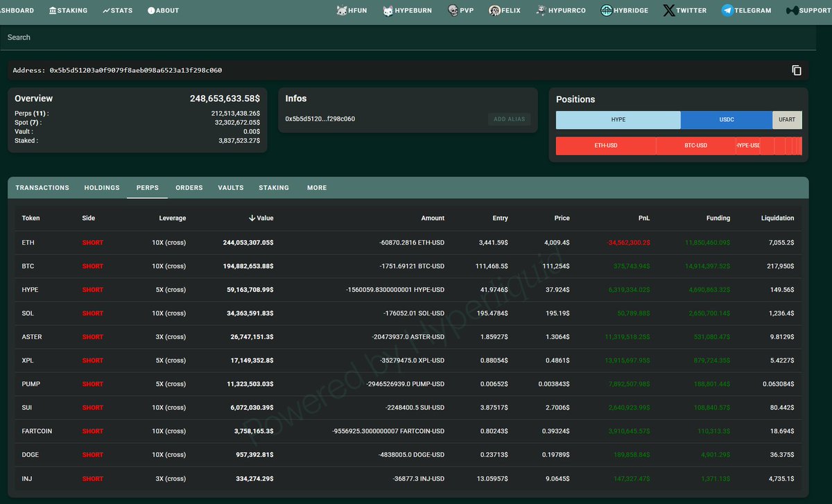Click the FARTCOIN token row
Viewport: 832px width, 504px height.
click(x=408, y=431)
